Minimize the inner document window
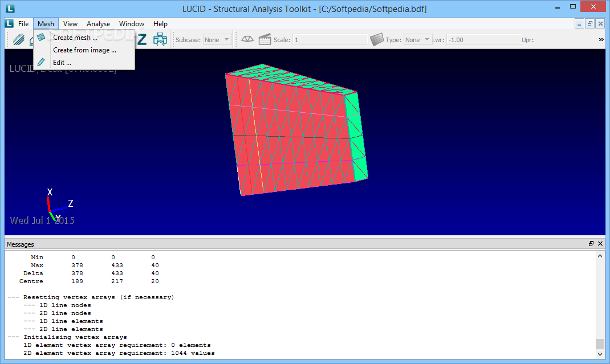610x364 pixels. click(x=579, y=24)
